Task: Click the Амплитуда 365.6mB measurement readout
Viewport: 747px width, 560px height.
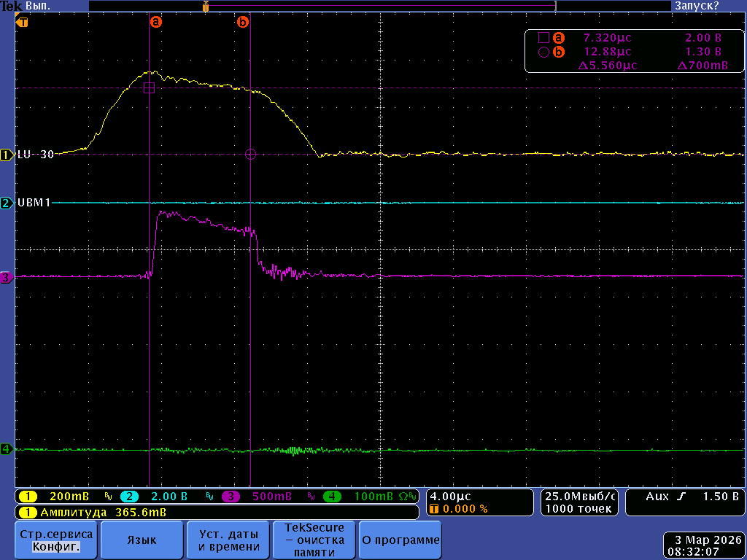Action: click(x=95, y=513)
